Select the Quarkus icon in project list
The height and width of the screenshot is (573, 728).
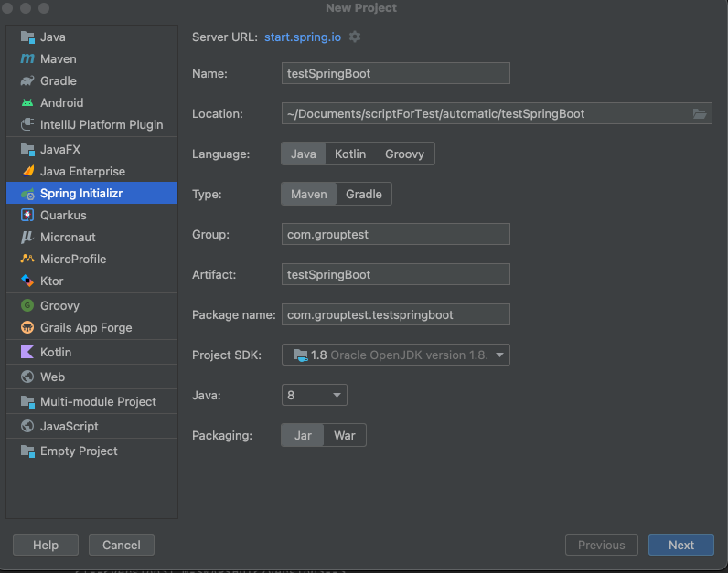coord(27,216)
